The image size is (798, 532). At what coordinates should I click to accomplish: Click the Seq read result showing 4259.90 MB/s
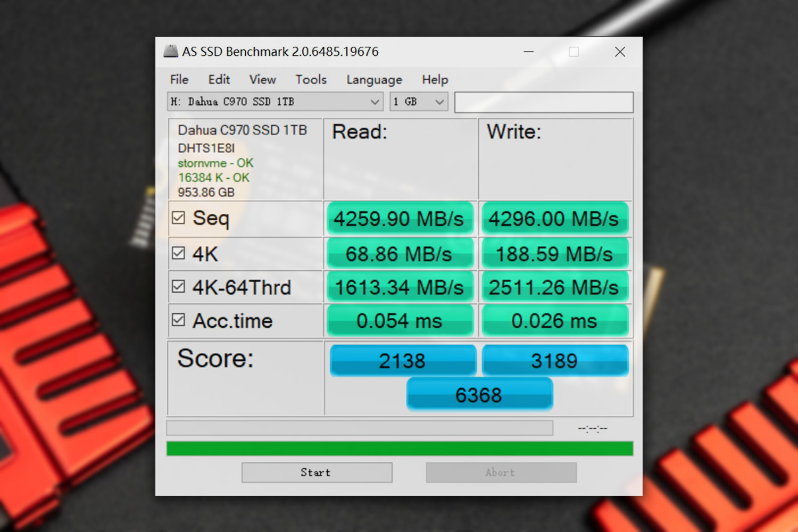[x=400, y=219]
